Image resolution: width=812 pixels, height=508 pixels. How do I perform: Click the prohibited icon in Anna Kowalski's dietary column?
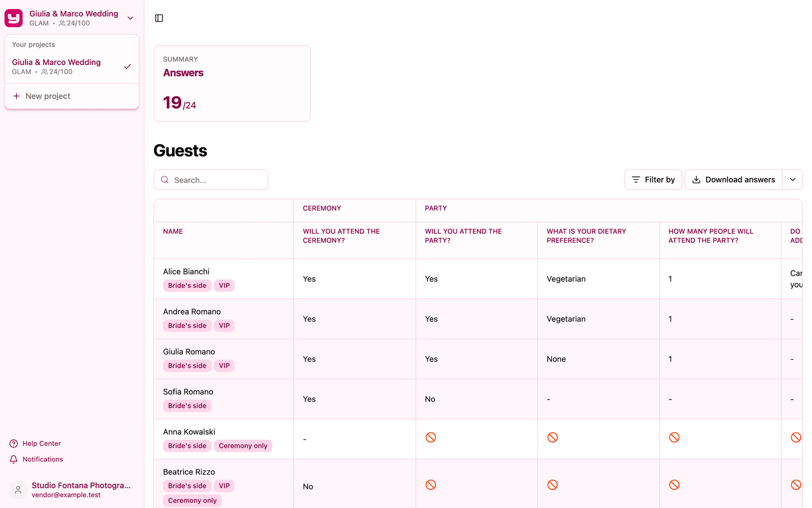(x=553, y=437)
